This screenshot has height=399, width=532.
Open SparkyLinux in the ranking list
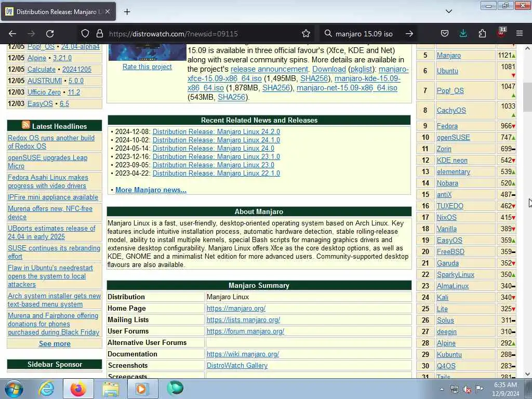(x=455, y=275)
